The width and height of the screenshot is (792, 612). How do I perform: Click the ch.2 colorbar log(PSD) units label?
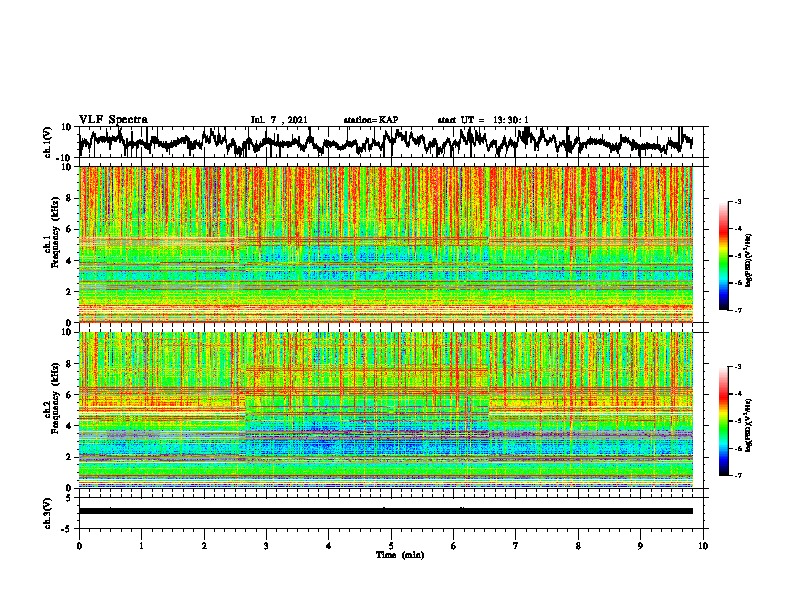pyautogui.click(x=749, y=425)
